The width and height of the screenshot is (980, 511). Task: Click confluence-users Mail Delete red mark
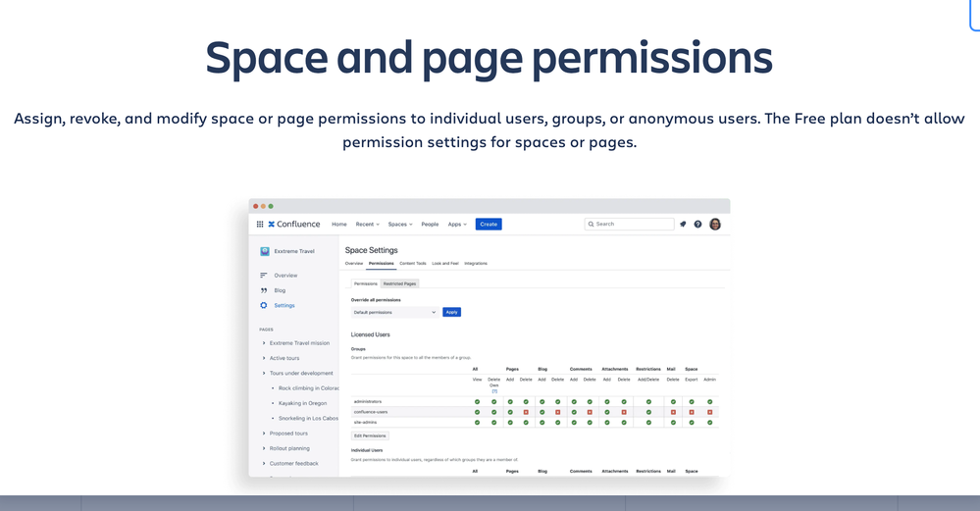[x=673, y=412]
